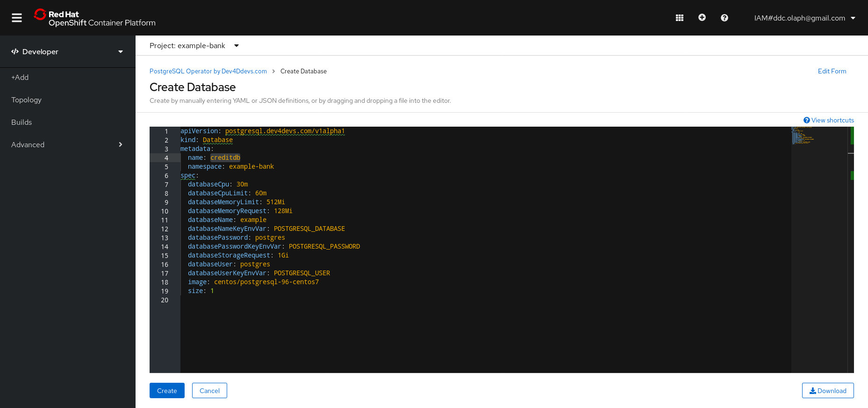Open the help question mark menu

coord(725,18)
